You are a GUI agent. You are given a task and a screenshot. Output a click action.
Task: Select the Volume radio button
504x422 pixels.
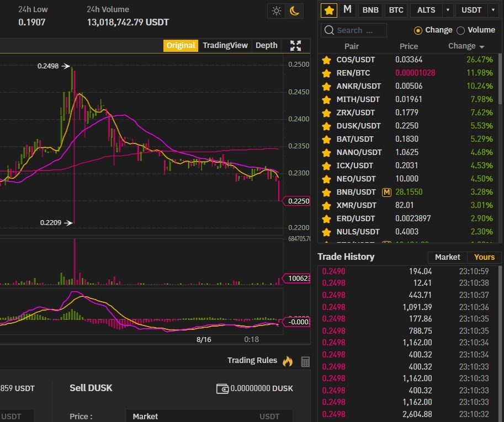pos(460,30)
